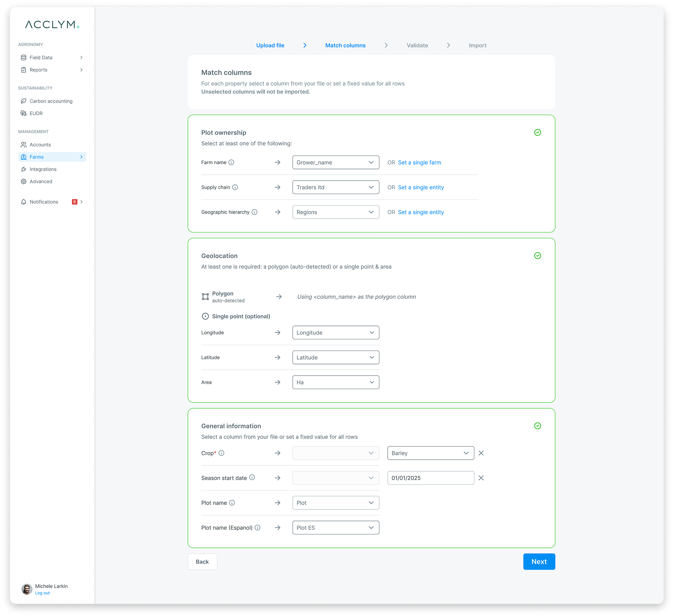Click Plot name (Espanol) info icon

click(x=257, y=528)
